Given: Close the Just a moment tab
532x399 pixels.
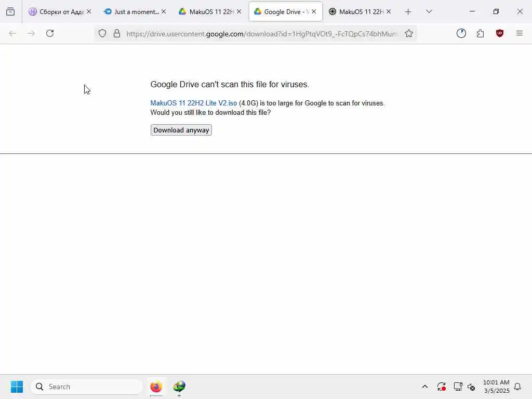Looking at the screenshot, I should click(x=164, y=11).
